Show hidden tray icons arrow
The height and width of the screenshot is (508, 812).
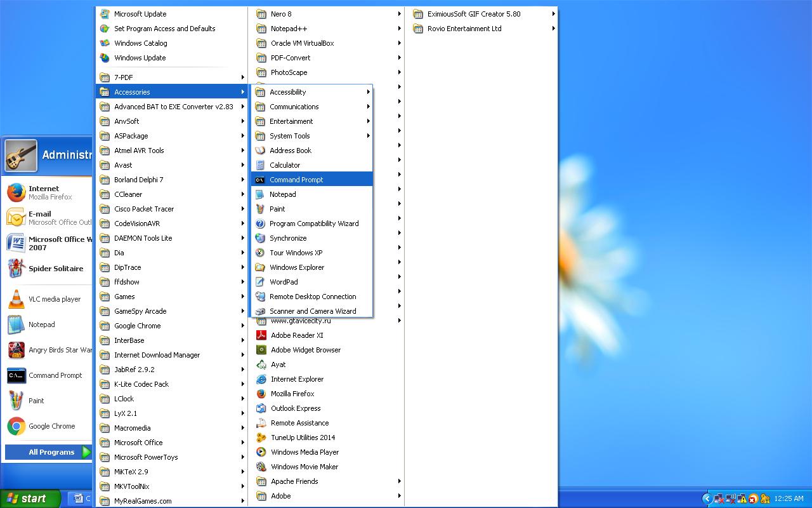(x=706, y=499)
